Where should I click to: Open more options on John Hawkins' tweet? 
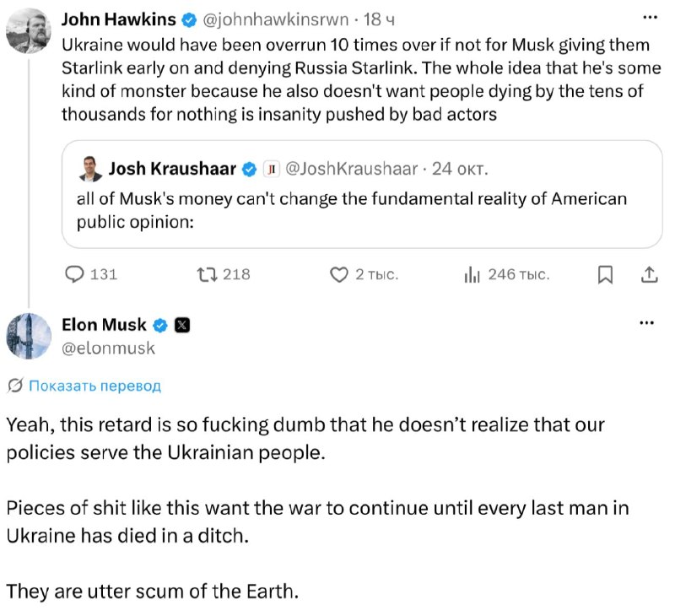coord(650,17)
